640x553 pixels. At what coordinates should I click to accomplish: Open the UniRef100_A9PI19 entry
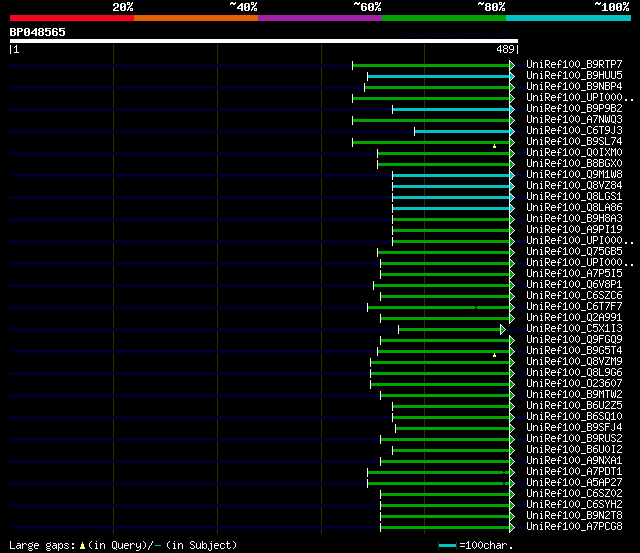pos(574,230)
